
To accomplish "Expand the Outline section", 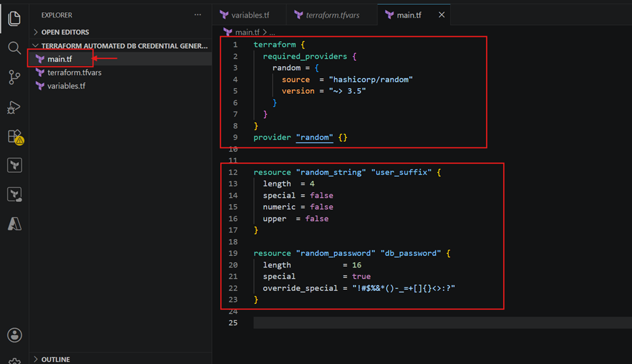I will point(120,359).
